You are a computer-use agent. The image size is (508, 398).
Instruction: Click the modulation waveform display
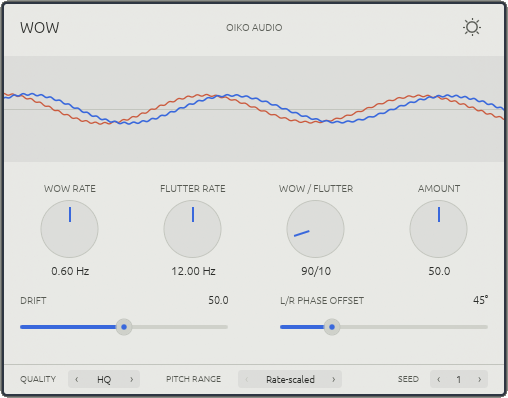click(x=254, y=109)
